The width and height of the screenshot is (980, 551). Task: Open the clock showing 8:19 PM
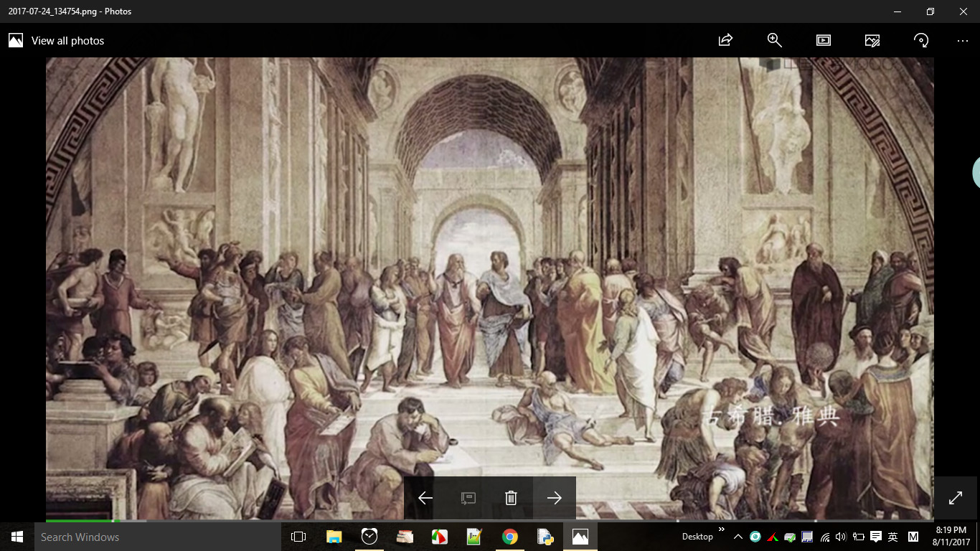951,537
